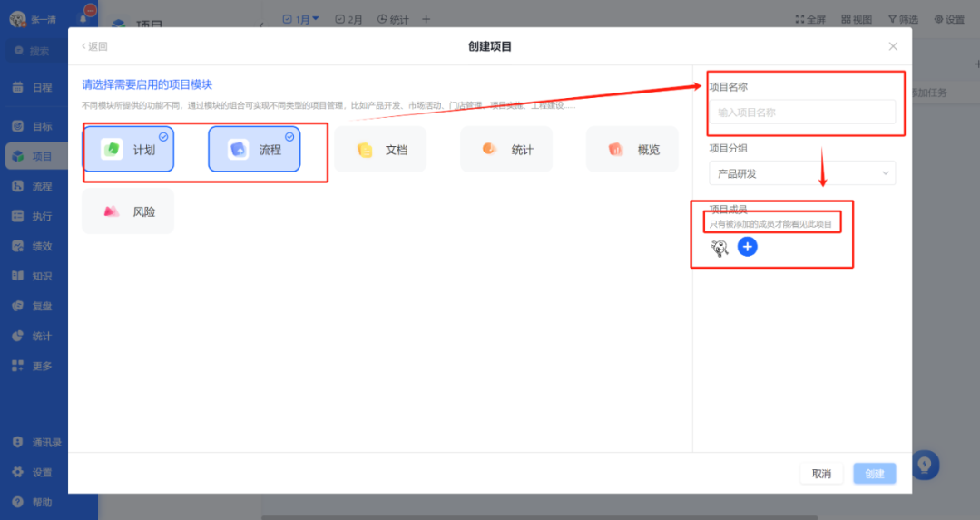Switch to the top 统计 tab

pos(393,19)
